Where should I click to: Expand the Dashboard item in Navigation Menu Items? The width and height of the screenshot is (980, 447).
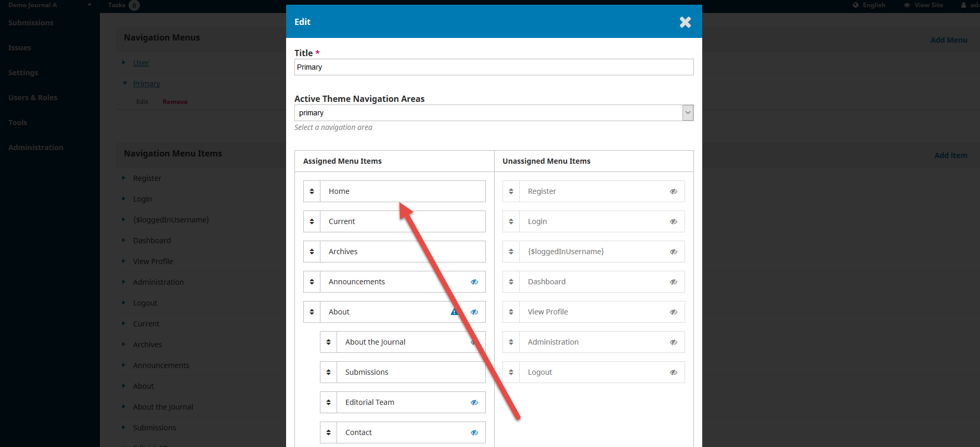coord(124,240)
